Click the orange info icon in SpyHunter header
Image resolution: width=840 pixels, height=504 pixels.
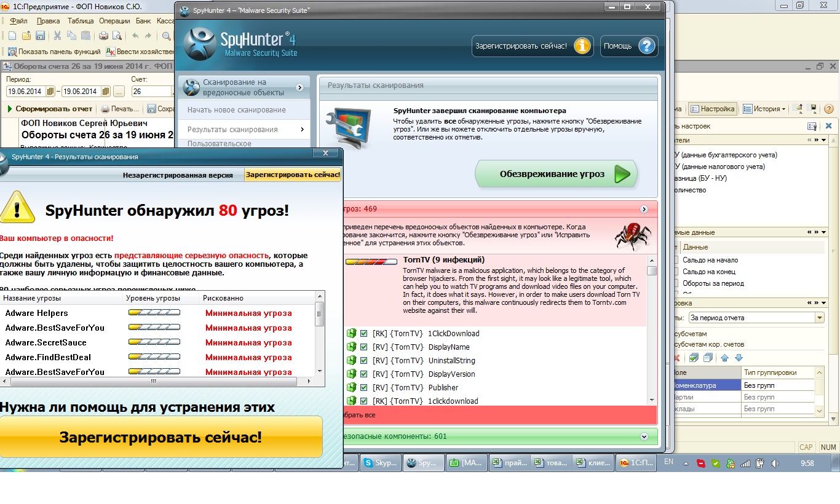point(582,46)
